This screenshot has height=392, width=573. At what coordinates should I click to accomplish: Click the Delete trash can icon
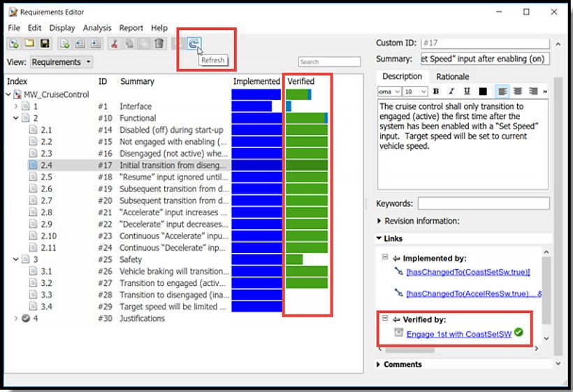pyautogui.click(x=159, y=44)
